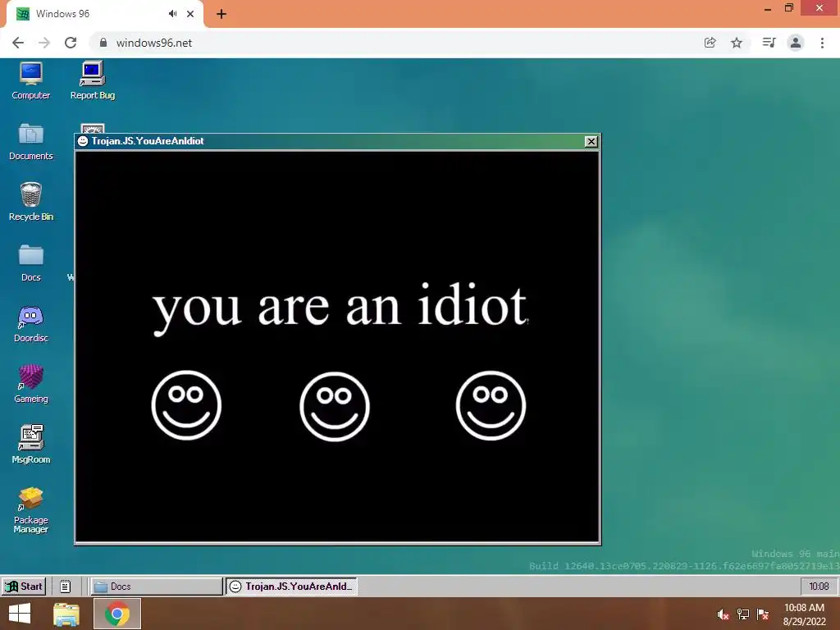Image resolution: width=840 pixels, height=630 pixels.
Task: Select the Docs taskbar button
Action: [x=156, y=586]
